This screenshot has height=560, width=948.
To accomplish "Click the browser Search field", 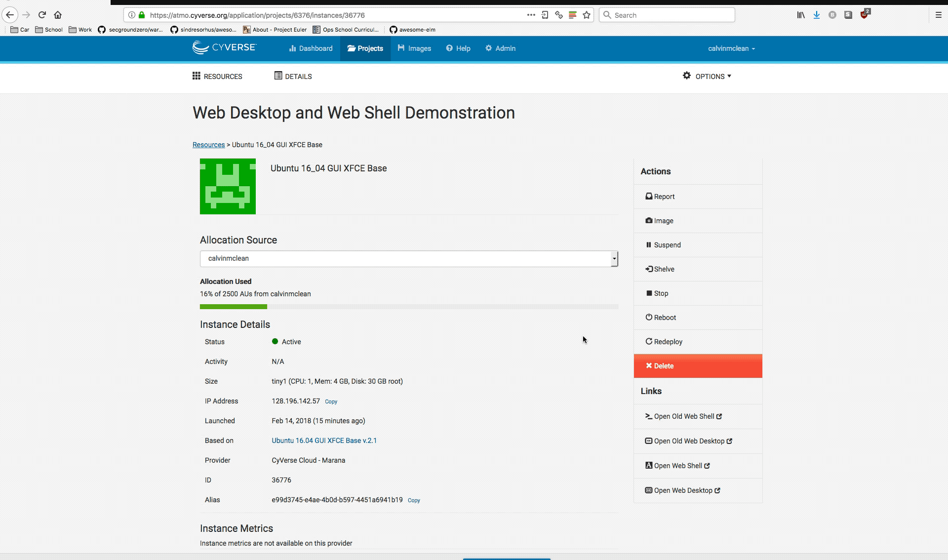I will coord(667,15).
